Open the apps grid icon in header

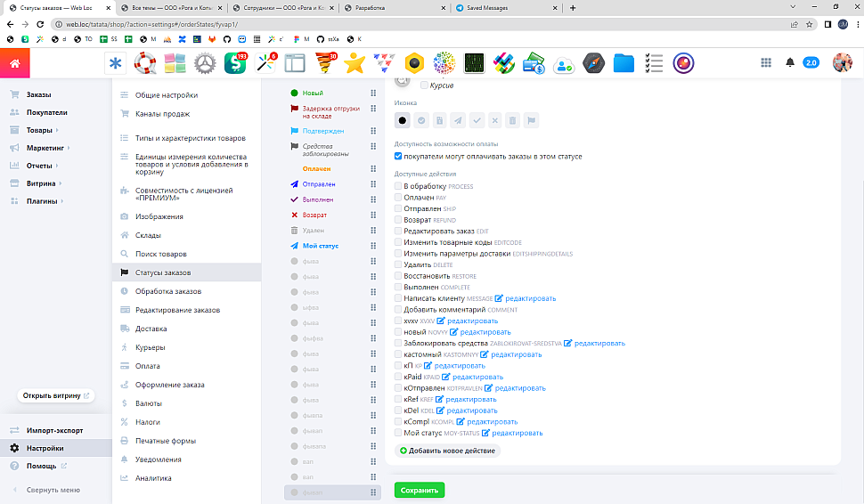point(766,62)
